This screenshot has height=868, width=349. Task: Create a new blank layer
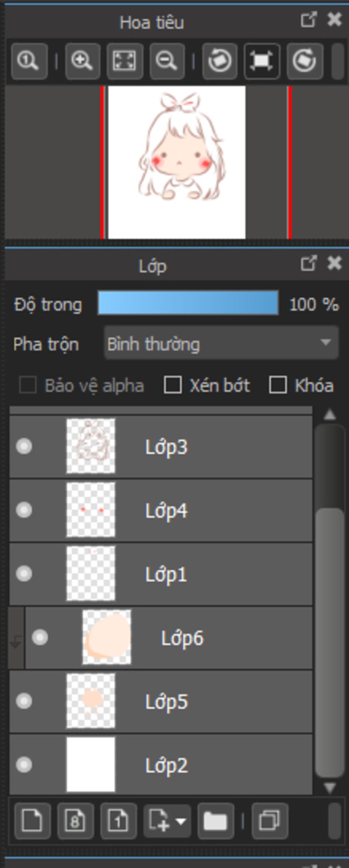(x=32, y=821)
